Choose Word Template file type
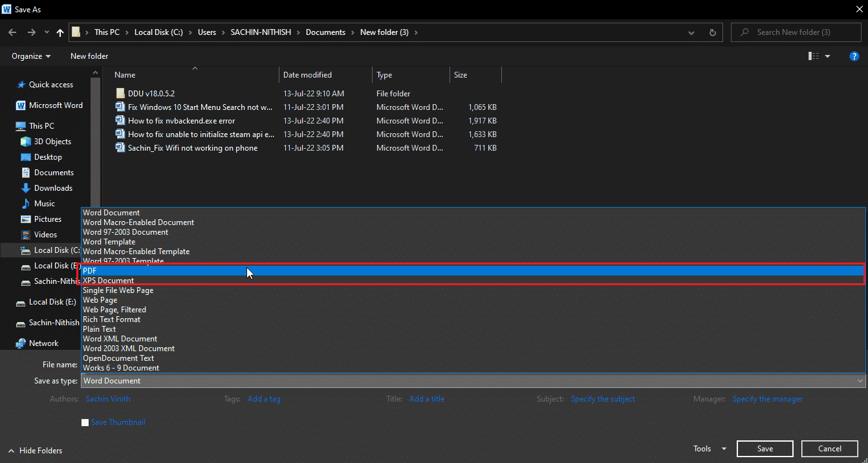 coord(473,242)
